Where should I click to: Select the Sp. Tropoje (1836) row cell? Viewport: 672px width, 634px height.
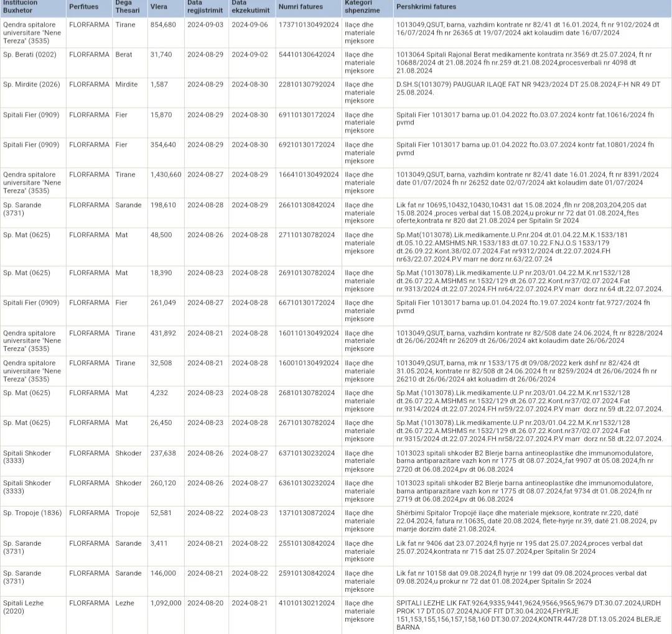pyautogui.click(x=32, y=513)
